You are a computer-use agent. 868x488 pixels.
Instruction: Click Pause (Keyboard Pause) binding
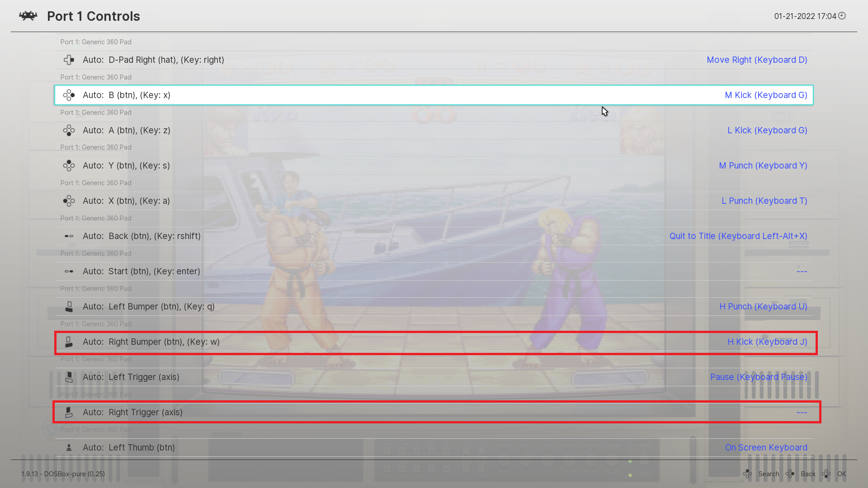[759, 377]
